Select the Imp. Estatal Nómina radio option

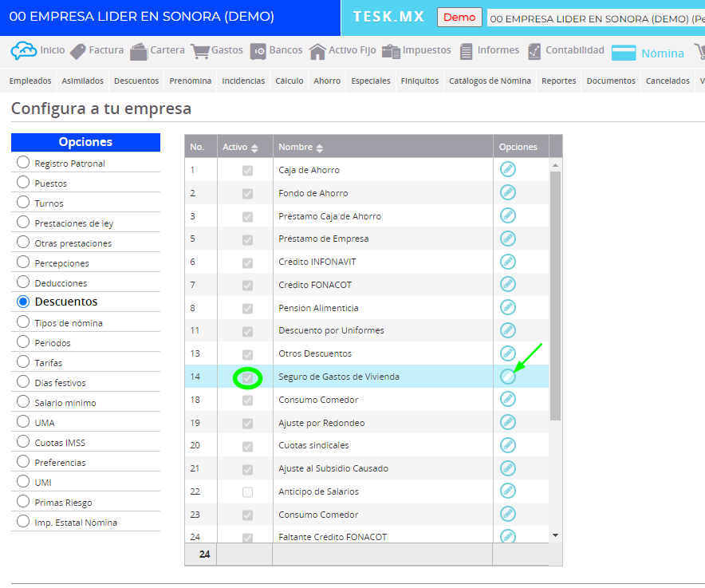[23, 522]
